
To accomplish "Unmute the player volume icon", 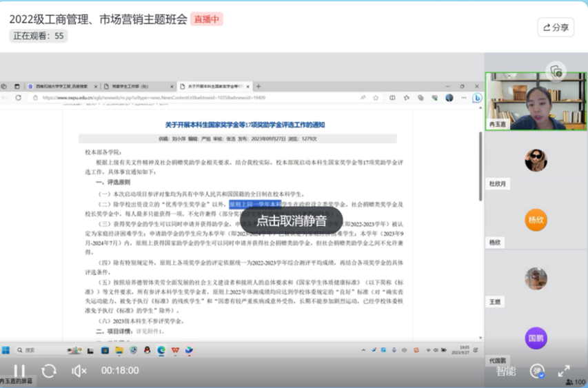I will 79,371.
